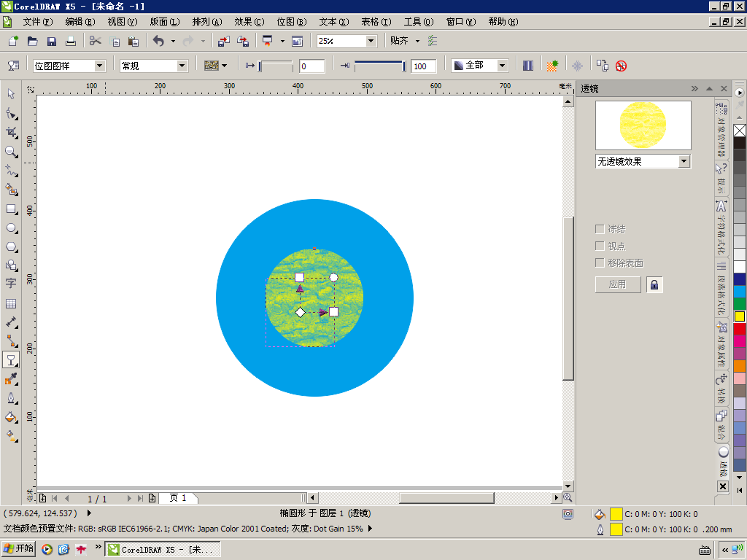
Task: Open the 编辑 menu
Action: (x=80, y=22)
